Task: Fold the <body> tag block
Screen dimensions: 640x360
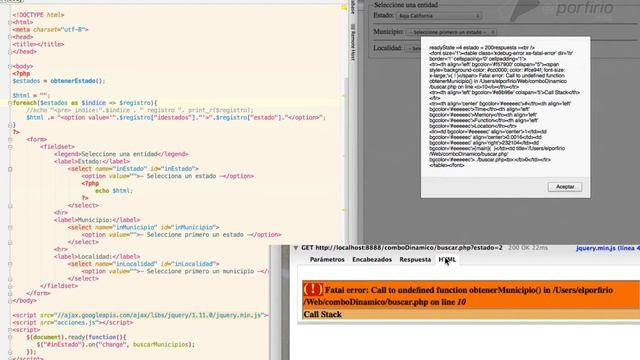Action: pos(10,66)
